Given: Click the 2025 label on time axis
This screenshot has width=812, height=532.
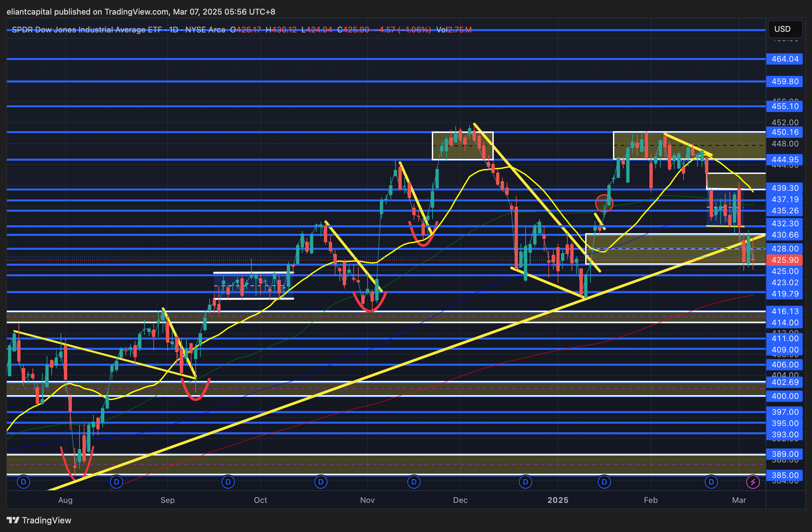Looking at the screenshot, I should tap(558, 500).
